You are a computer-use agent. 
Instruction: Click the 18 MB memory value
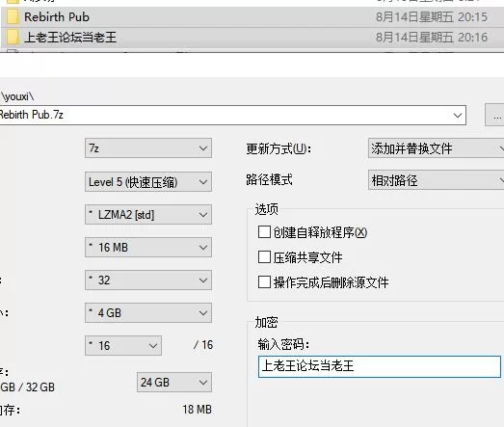(197, 410)
